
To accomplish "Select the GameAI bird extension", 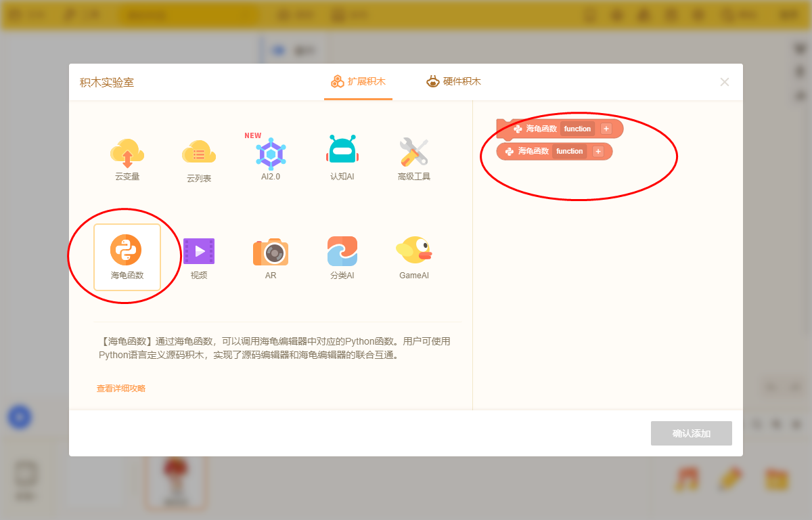I will pyautogui.click(x=414, y=257).
